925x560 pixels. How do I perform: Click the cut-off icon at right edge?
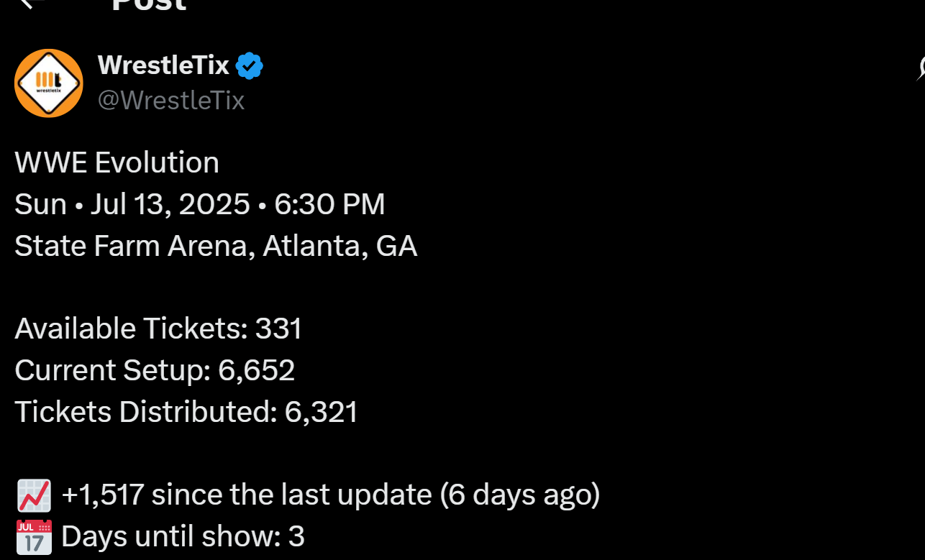tap(921, 68)
